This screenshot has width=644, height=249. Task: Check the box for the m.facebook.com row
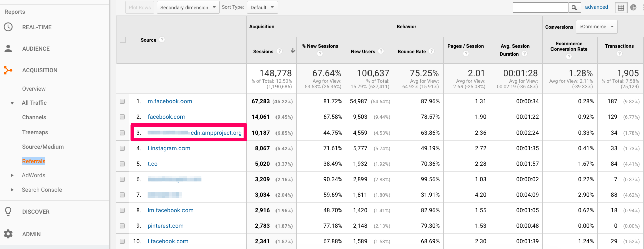(x=122, y=101)
